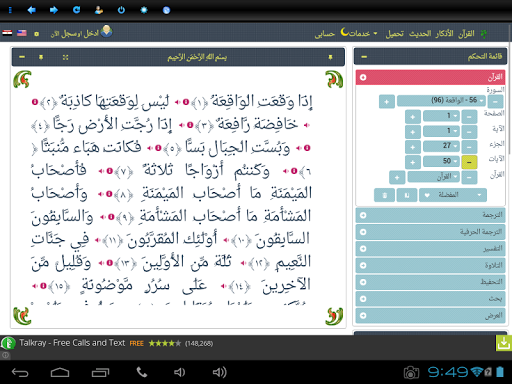
Task: Click the yellow minus button for الآيات
Action: (469, 162)
